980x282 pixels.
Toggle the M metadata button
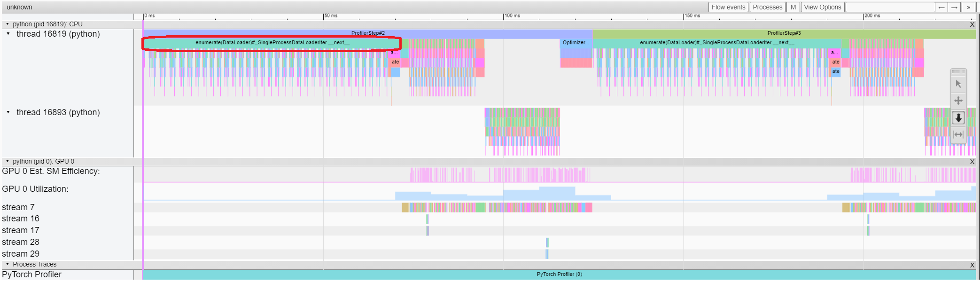click(x=793, y=7)
